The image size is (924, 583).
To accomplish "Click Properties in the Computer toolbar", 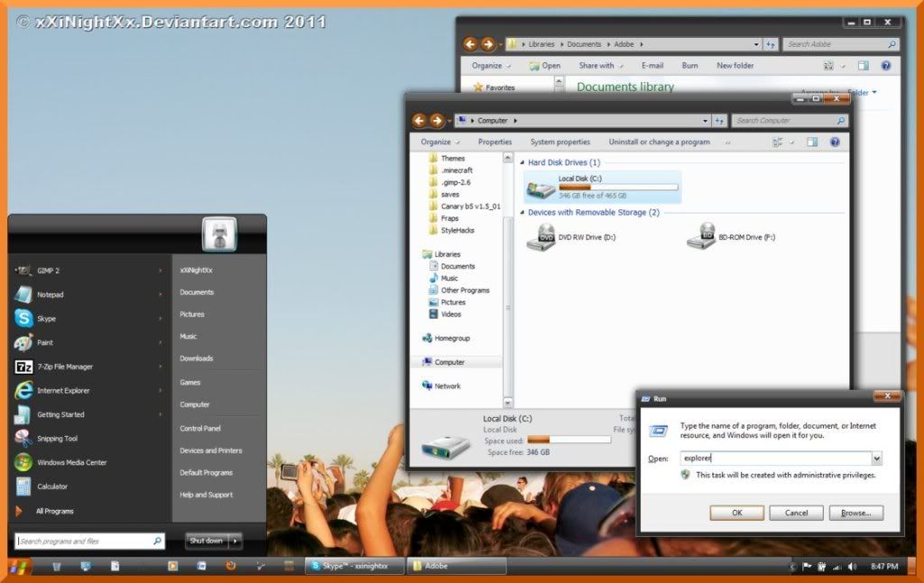I will click(x=495, y=142).
